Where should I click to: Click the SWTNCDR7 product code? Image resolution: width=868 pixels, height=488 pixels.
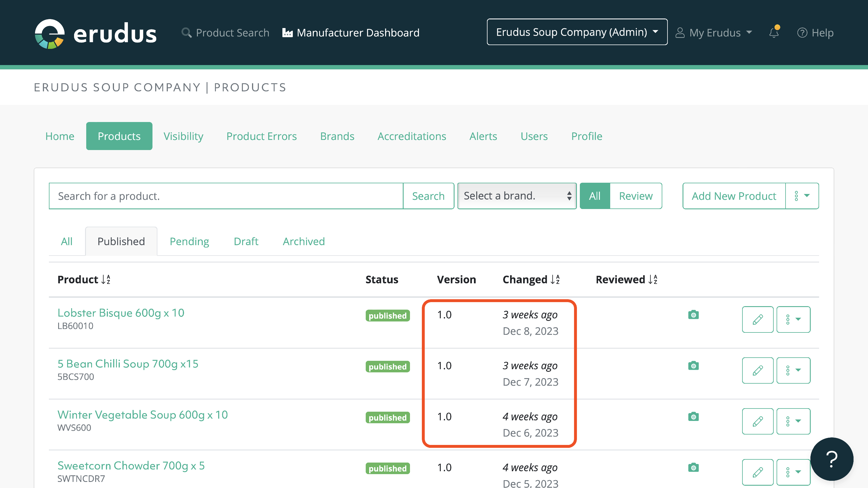coord(81,478)
